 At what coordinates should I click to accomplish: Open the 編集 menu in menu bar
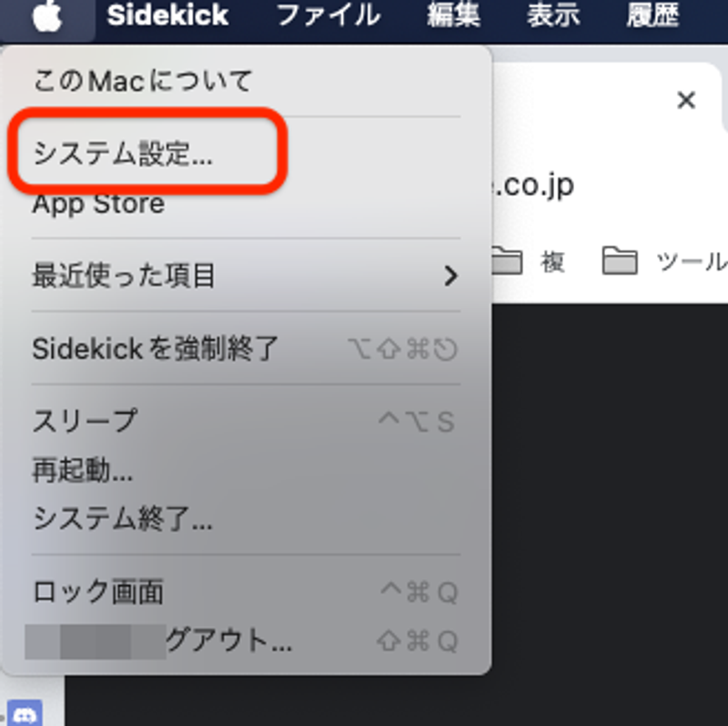pos(453,15)
